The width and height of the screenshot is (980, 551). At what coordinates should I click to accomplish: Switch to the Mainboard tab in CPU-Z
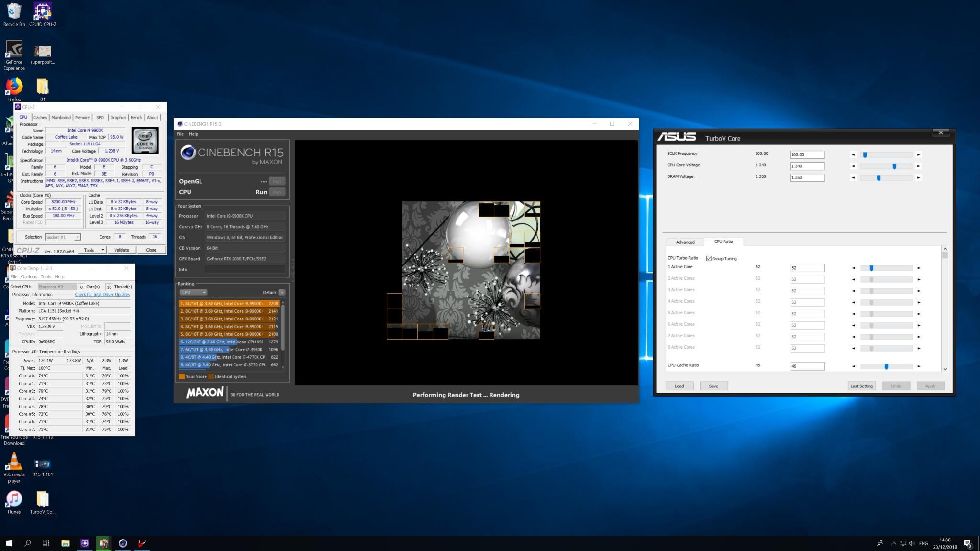(61, 117)
